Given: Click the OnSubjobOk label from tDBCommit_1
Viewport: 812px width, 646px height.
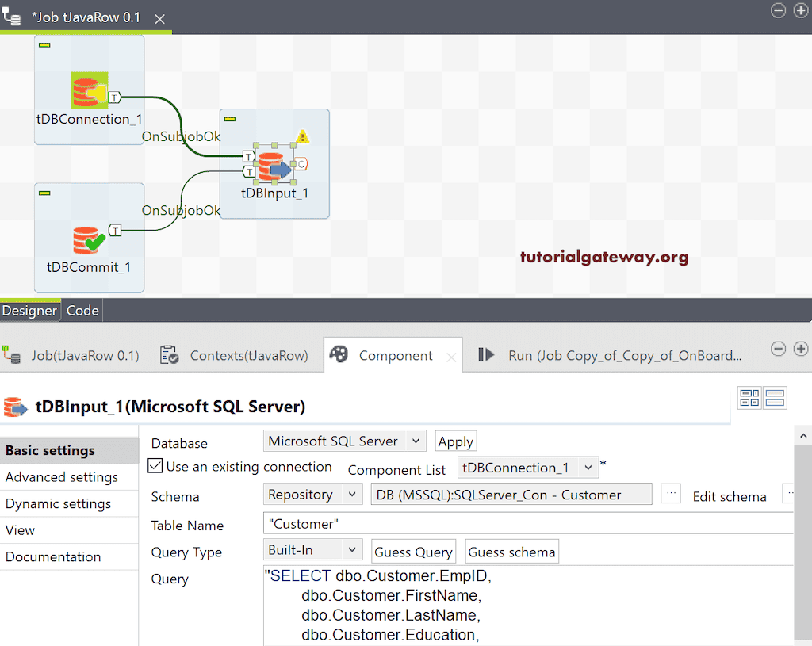Looking at the screenshot, I should click(x=181, y=210).
